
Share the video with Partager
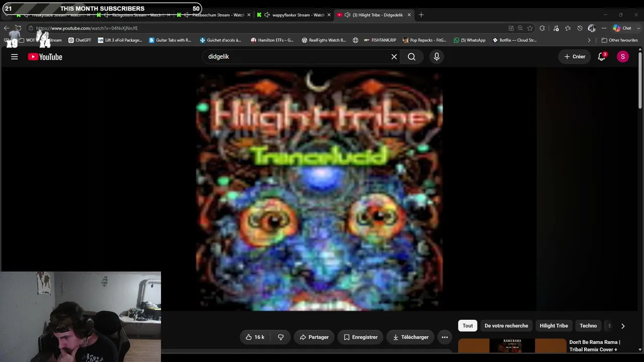click(314, 337)
